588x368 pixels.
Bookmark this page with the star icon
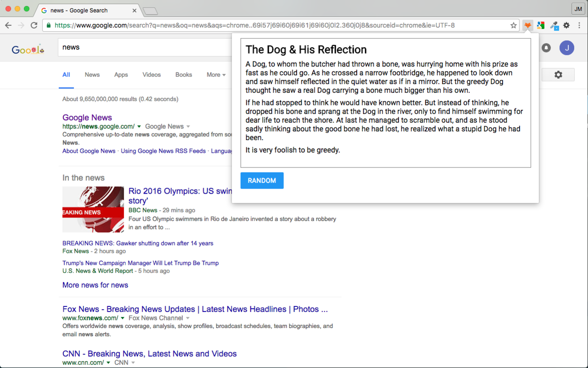[514, 25]
